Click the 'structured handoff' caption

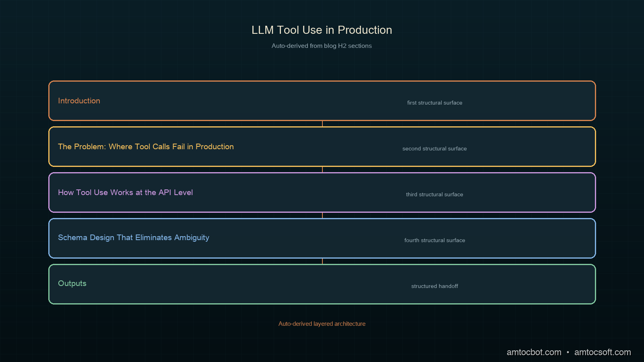435,286
